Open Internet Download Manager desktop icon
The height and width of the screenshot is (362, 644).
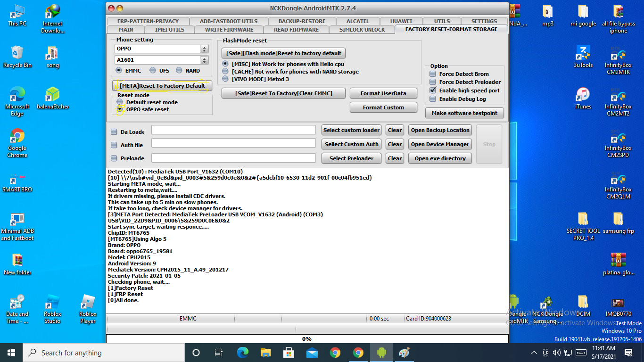coord(52,19)
